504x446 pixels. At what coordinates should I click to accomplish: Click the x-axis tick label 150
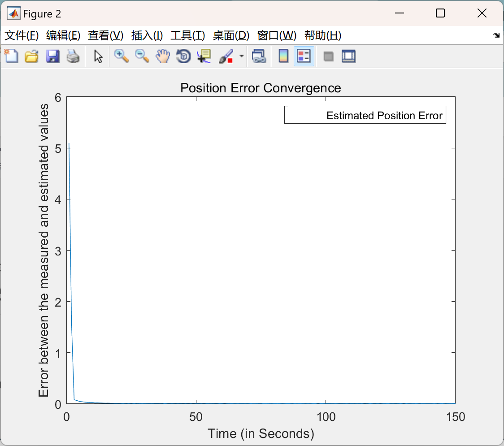click(x=456, y=417)
